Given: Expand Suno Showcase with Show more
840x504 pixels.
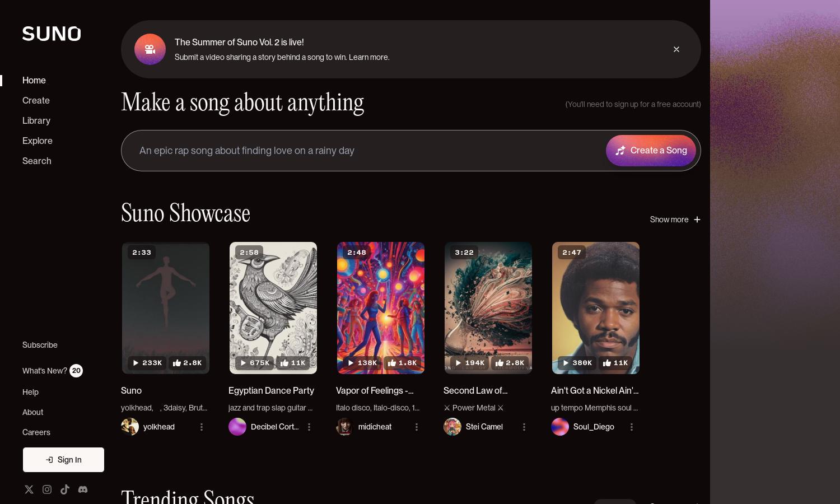Looking at the screenshot, I should (675, 220).
